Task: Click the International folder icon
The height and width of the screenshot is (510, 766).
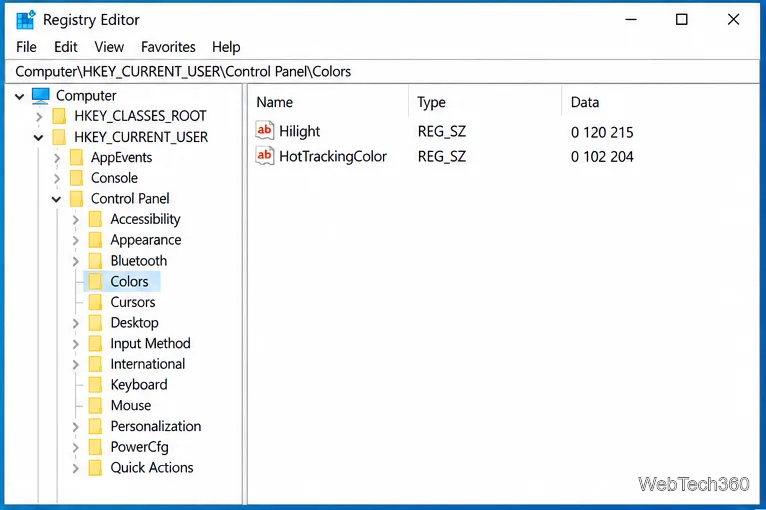Action: [96, 364]
